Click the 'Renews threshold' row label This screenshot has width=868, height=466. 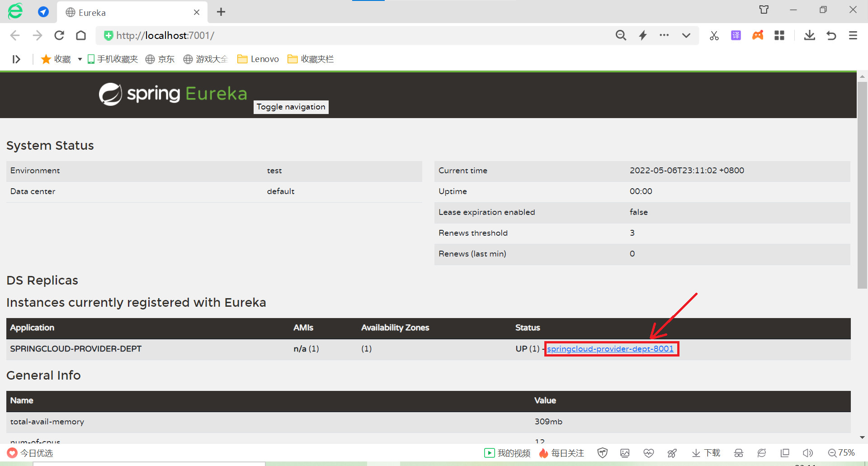tap(473, 233)
